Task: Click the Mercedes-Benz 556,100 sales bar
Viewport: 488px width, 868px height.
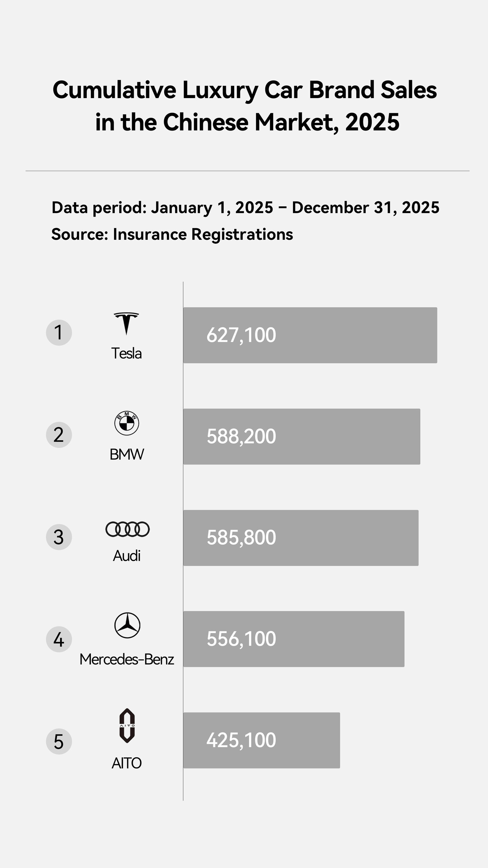Action: click(x=294, y=639)
